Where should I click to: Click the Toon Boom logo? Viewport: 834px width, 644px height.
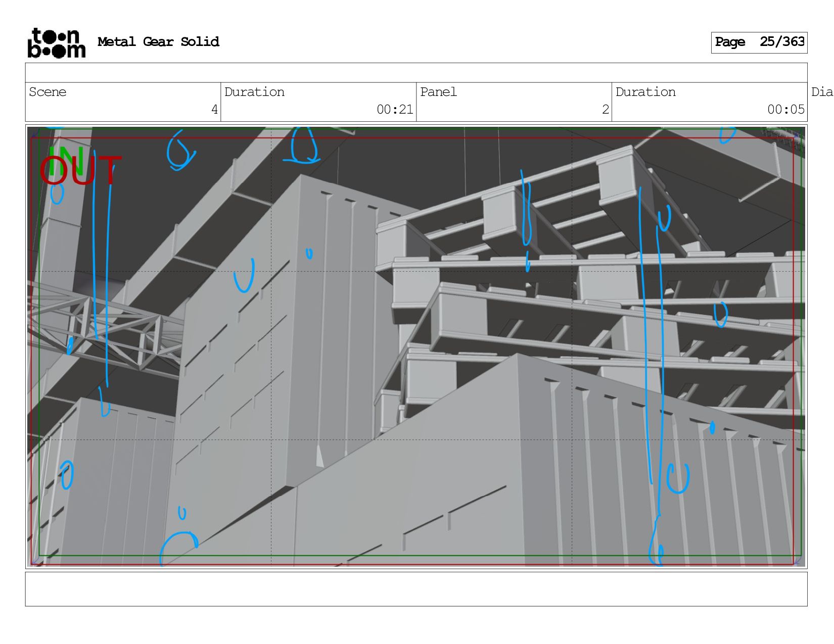(x=57, y=43)
